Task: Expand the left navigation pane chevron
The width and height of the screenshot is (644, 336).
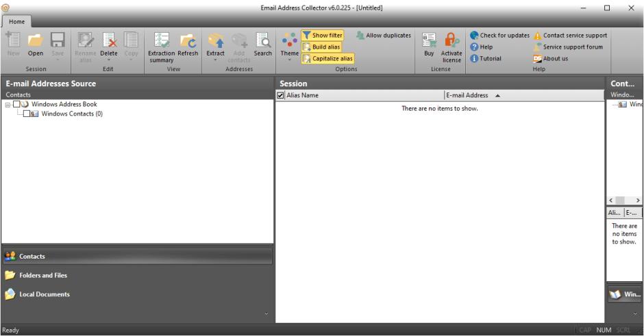Action: (266, 314)
